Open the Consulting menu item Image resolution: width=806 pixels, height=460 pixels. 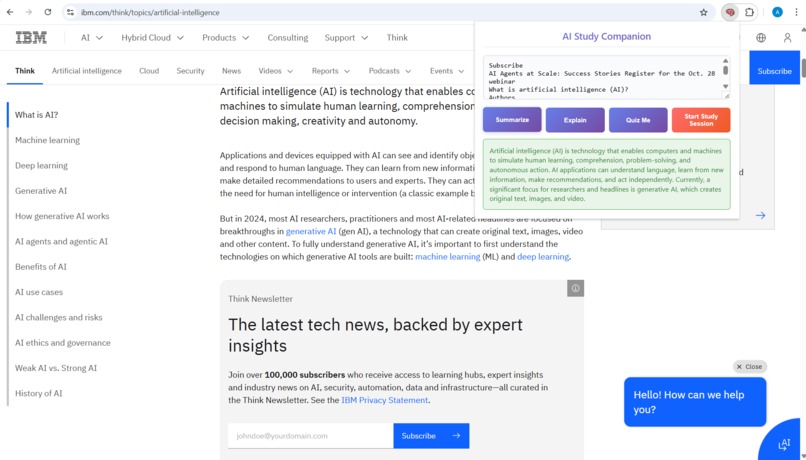[288, 38]
